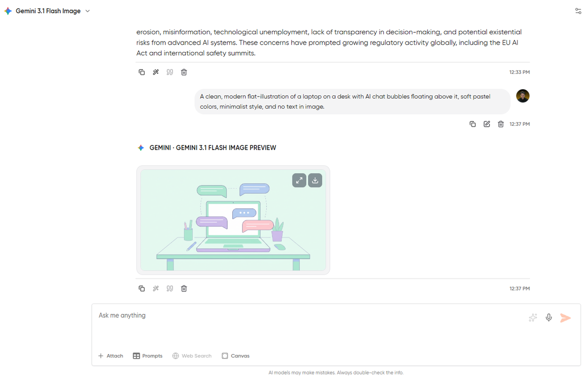Download the generated laptop illustration image
Image resolution: width=588 pixels, height=380 pixels.
(x=315, y=180)
